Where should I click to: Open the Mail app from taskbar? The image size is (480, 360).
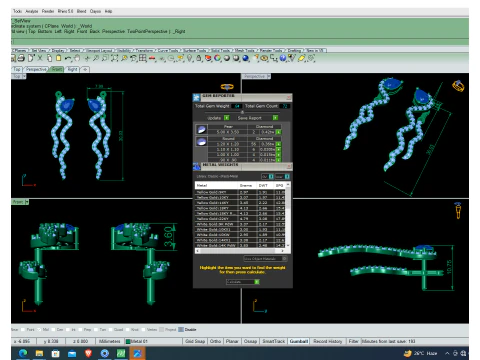click(72, 353)
